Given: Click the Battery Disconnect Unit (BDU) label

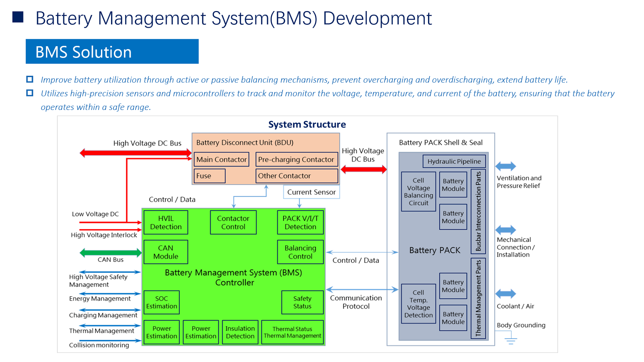Looking at the screenshot, I should click(x=245, y=142).
